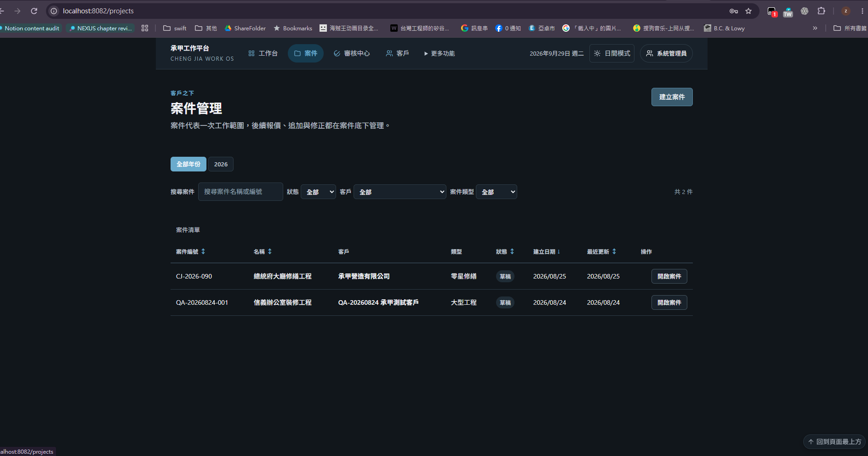
Task: Open the 所有書籤 all bookmarks folder
Action: coord(850,28)
